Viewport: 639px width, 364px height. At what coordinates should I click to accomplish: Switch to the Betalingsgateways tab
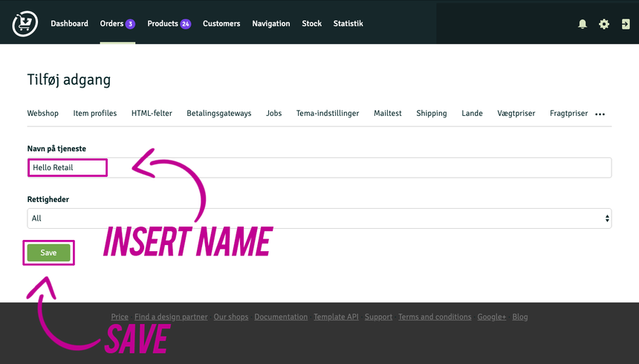tap(218, 114)
